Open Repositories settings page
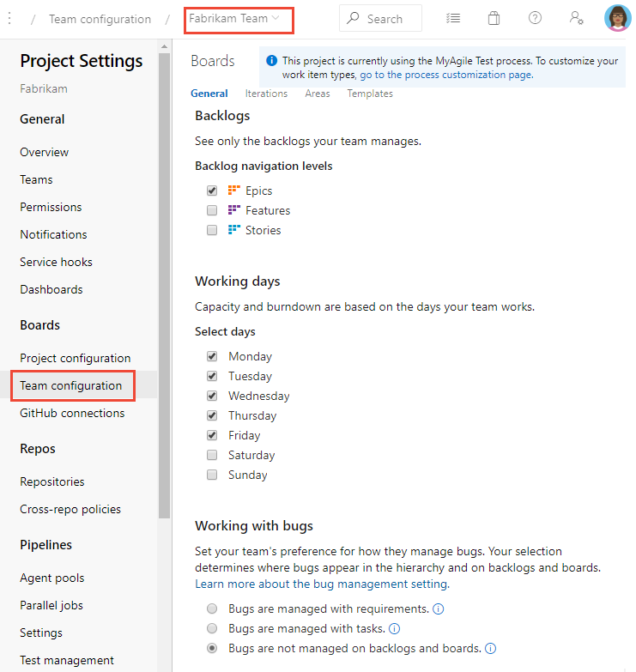The width and height of the screenshot is (636, 672). pyautogui.click(x=51, y=481)
